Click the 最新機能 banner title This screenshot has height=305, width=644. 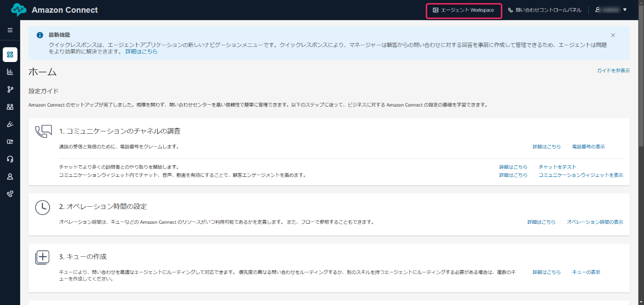tap(59, 35)
